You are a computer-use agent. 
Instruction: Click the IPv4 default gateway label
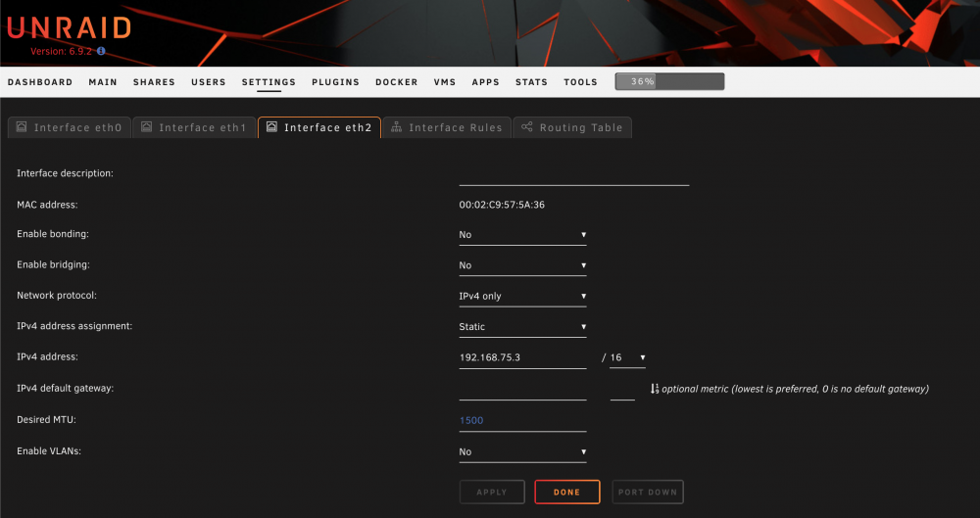(x=65, y=388)
